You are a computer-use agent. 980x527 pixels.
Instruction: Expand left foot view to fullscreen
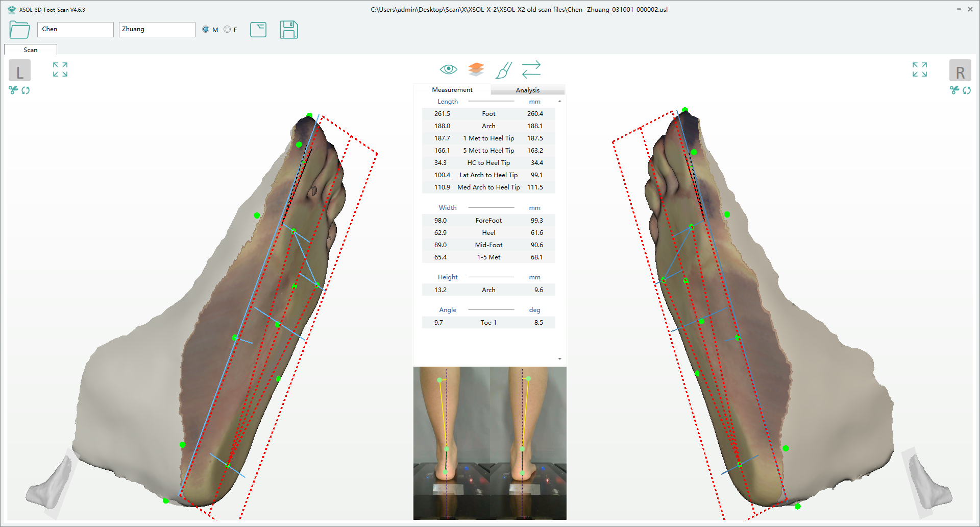(x=60, y=69)
